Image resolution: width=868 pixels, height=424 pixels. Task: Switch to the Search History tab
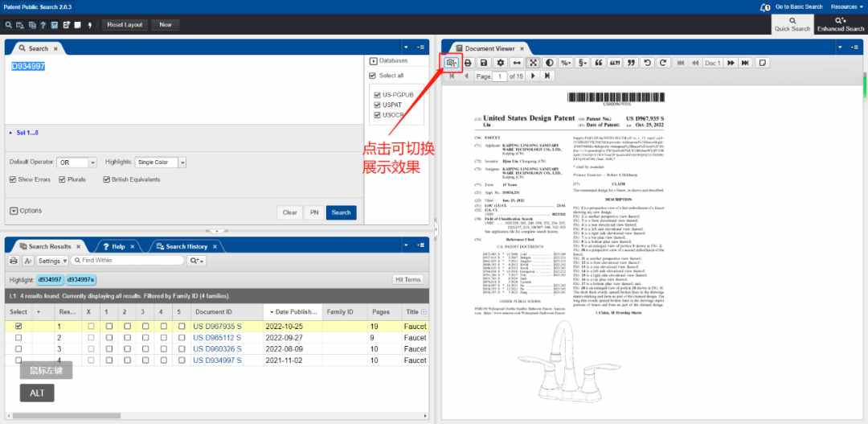pyautogui.click(x=186, y=246)
